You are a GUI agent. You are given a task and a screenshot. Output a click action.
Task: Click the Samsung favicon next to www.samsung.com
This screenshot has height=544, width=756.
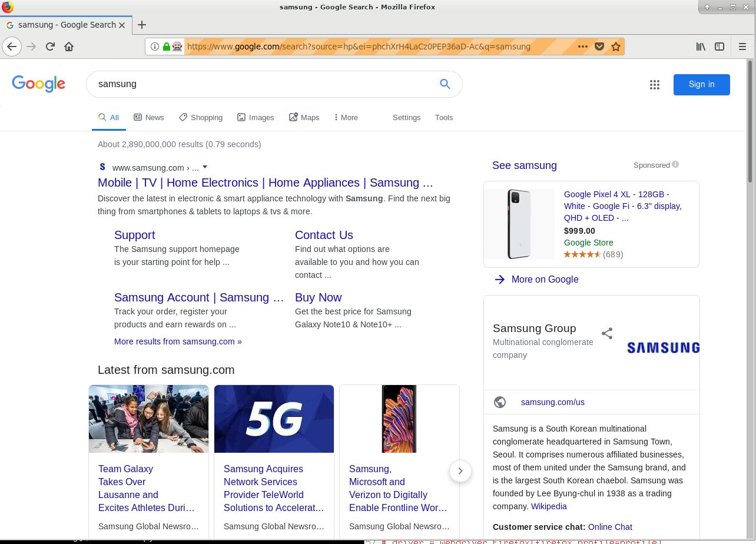102,167
